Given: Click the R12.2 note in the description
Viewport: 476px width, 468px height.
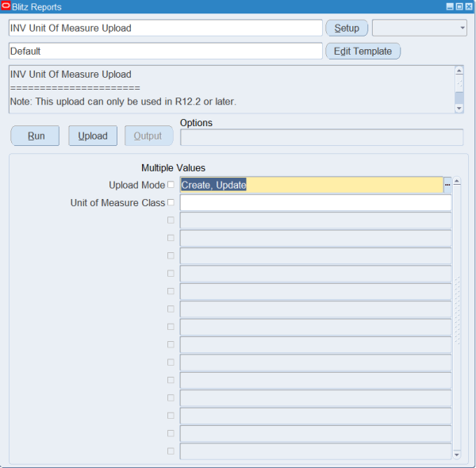Looking at the screenshot, I should (x=123, y=102).
